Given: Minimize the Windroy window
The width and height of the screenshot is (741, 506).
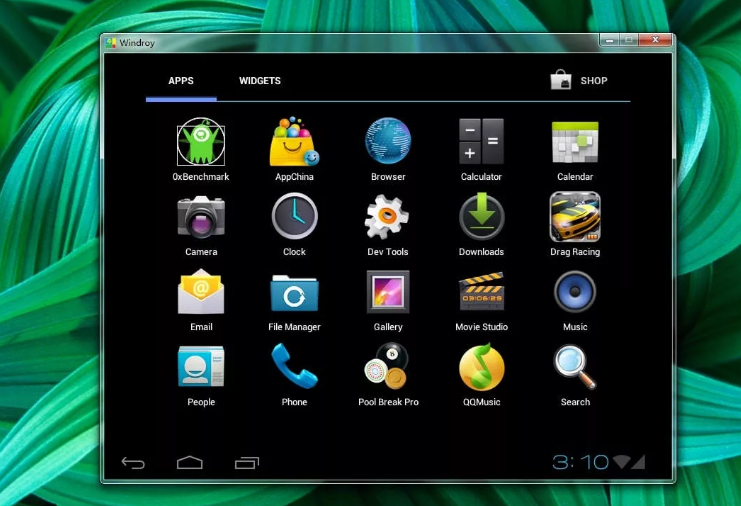Looking at the screenshot, I should (609, 41).
